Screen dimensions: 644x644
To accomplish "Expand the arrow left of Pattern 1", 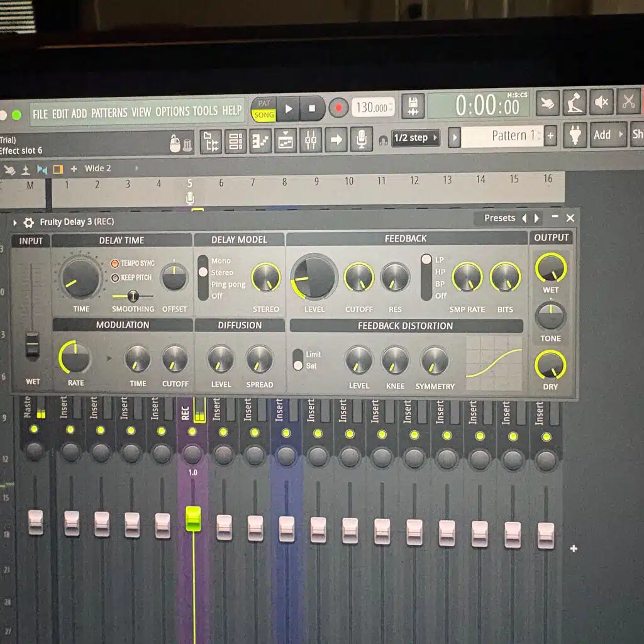I will click(454, 137).
